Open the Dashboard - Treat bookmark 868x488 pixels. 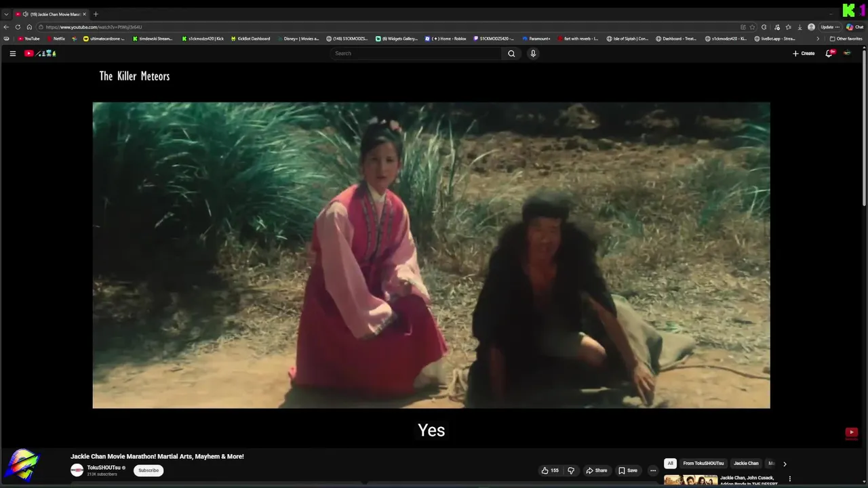tap(677, 39)
